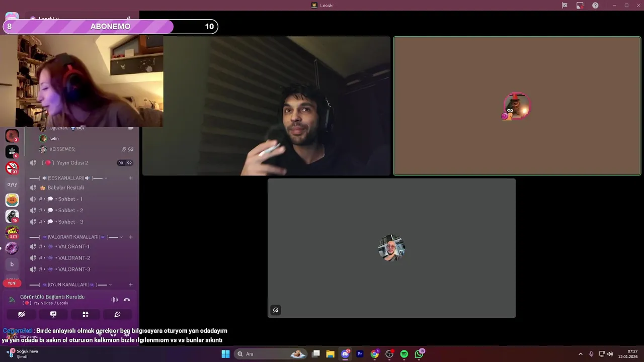Show hidden system tray icons

tap(581, 354)
